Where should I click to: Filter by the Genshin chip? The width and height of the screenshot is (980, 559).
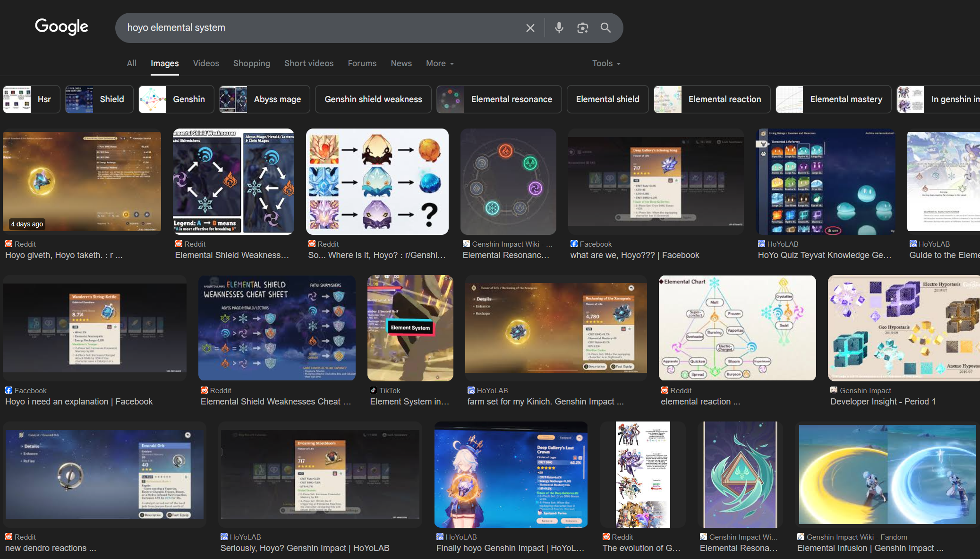coord(176,99)
